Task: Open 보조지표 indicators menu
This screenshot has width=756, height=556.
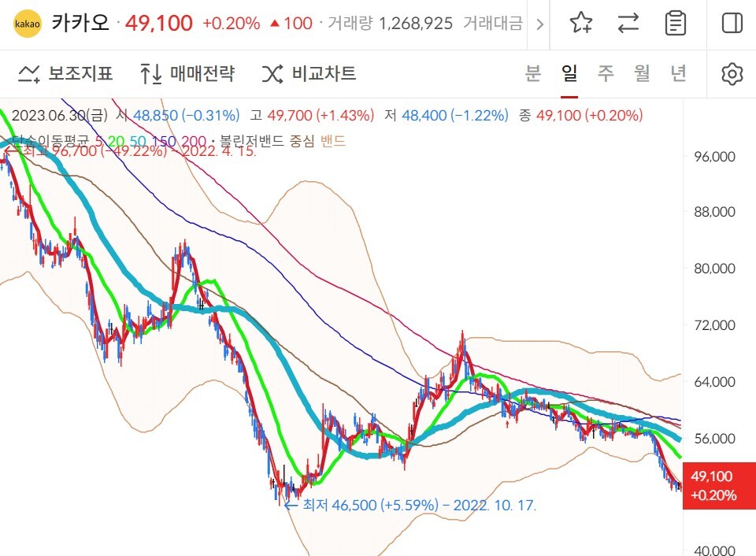Action: click(x=65, y=74)
